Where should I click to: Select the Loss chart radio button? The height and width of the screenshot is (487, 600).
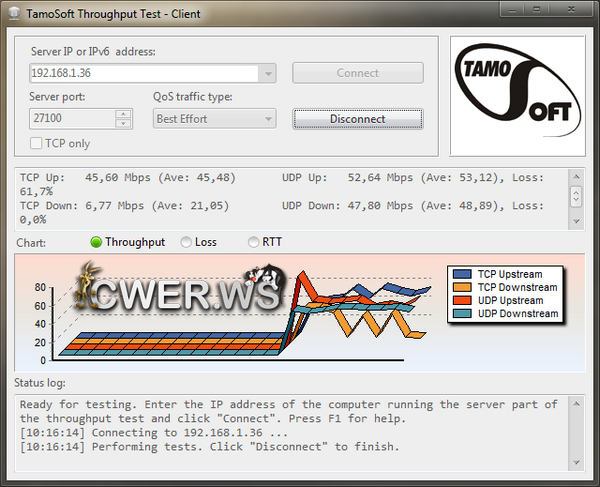point(186,242)
